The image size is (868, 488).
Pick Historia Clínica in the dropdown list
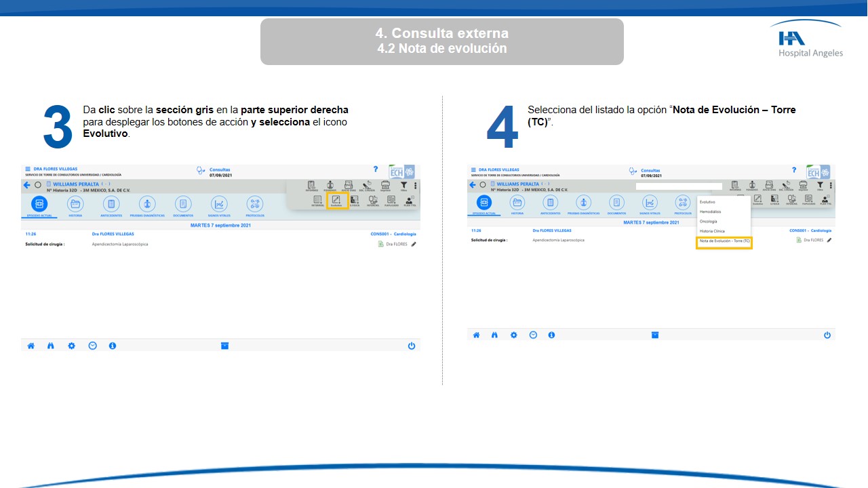(x=712, y=231)
